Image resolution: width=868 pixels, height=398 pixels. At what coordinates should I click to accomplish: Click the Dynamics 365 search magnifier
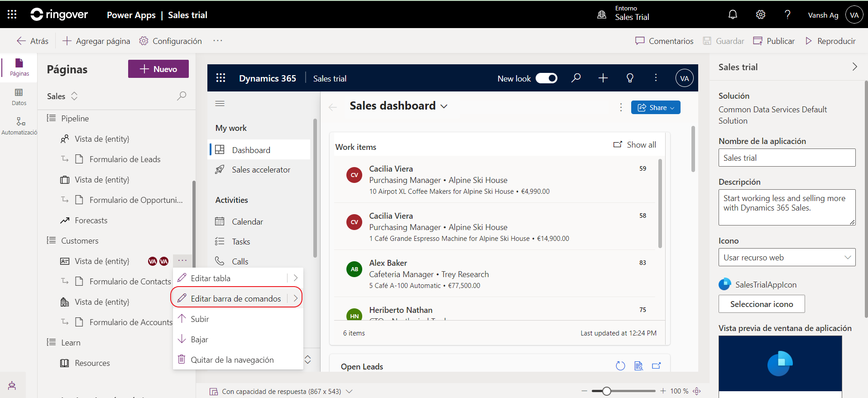pyautogui.click(x=576, y=78)
